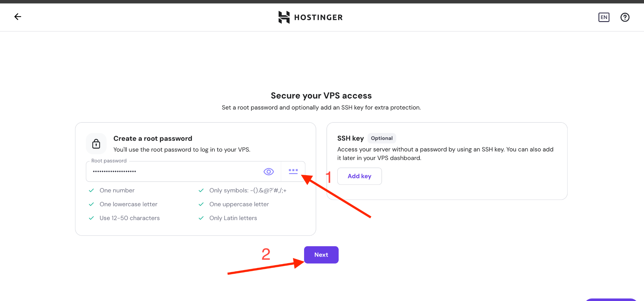The image size is (644, 301).
Task: Focus the Root password input field
Action: [173, 172]
